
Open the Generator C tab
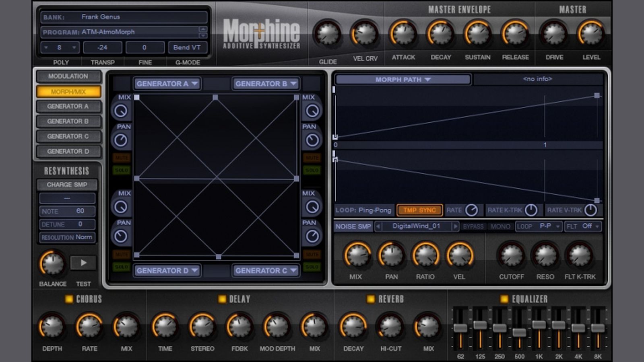click(x=68, y=136)
